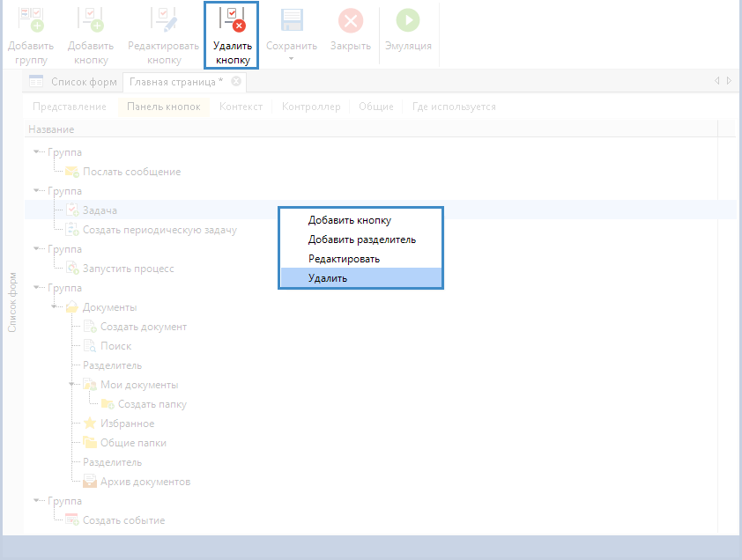Screen dimensions: 742x560
Task: Click the red Закрыть toolbar icon
Action: 351,20
